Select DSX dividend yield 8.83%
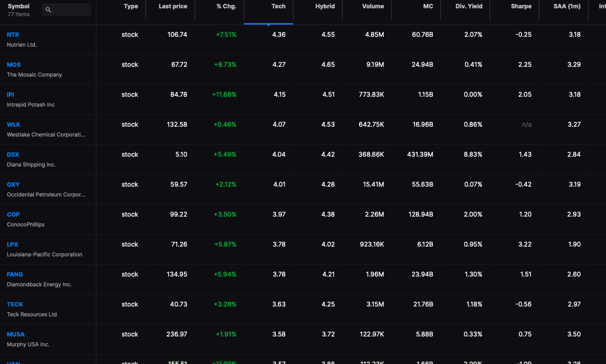606x364 pixels. tap(473, 155)
